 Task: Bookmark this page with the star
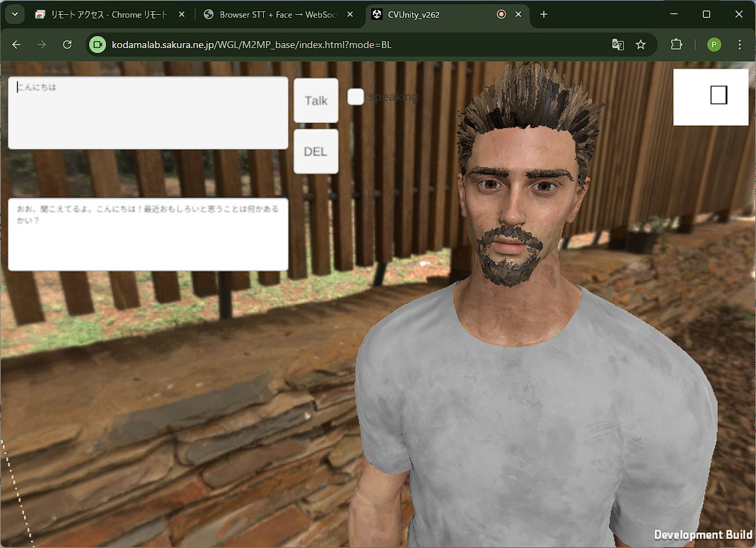click(x=641, y=45)
